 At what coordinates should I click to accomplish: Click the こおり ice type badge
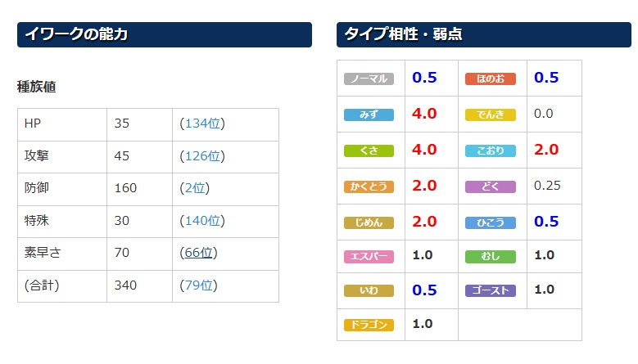(x=491, y=151)
